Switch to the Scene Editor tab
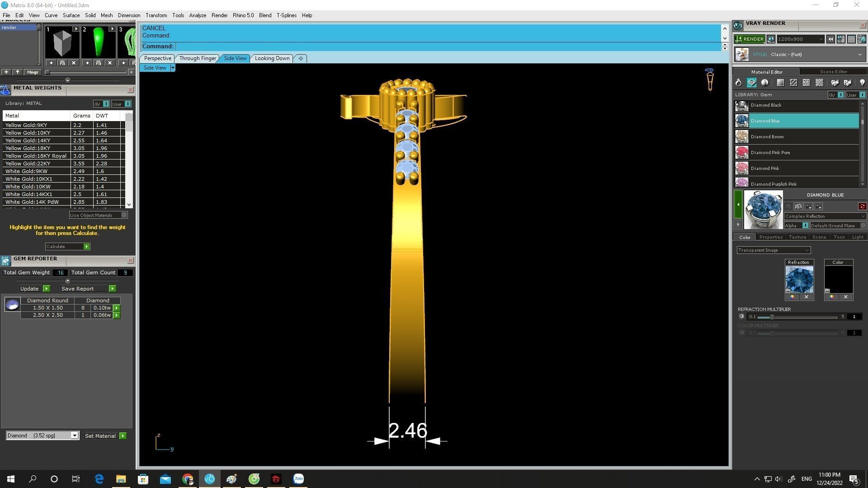The height and width of the screenshot is (488, 868). [x=833, y=72]
